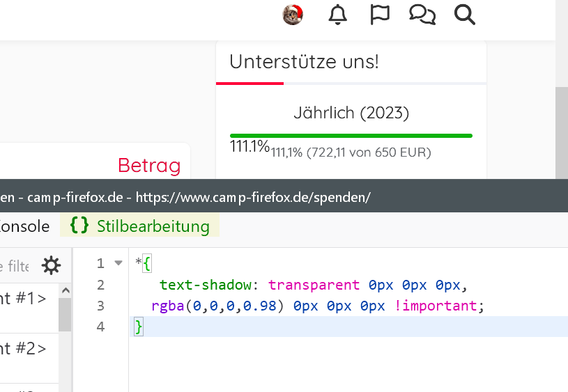The image size is (568, 392).
Task: Click the curly braces Stilbearbeitung icon
Action: pos(79,226)
